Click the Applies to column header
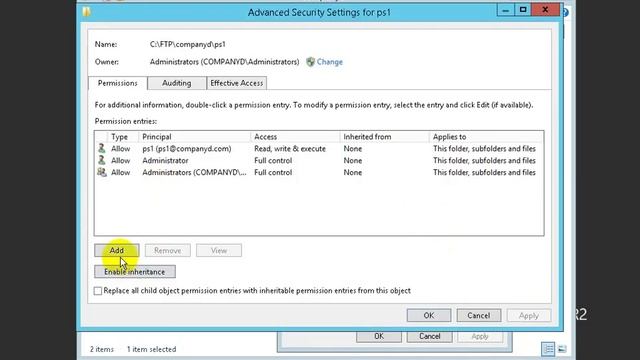This screenshot has width=640, height=360. (x=486, y=137)
